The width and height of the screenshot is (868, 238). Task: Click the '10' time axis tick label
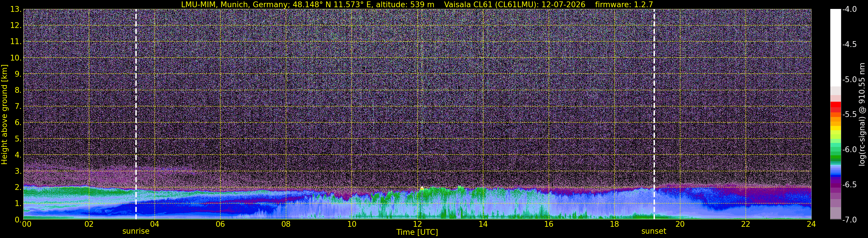pyautogui.click(x=352, y=224)
